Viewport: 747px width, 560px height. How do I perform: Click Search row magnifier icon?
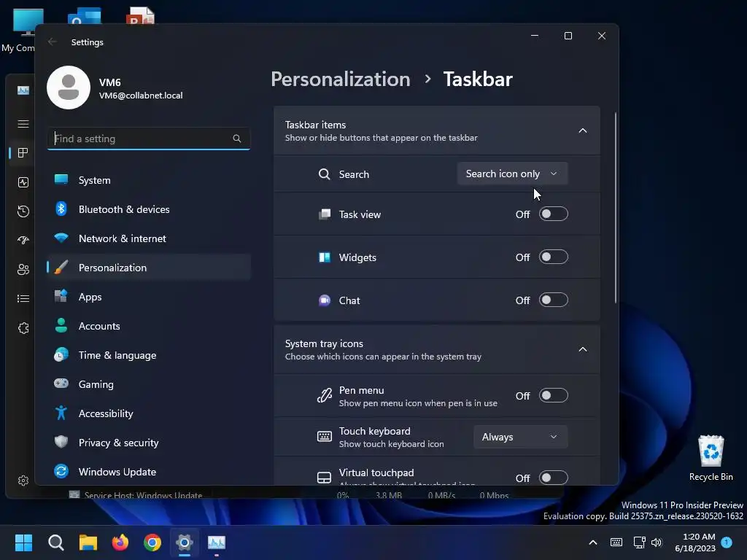coord(325,174)
